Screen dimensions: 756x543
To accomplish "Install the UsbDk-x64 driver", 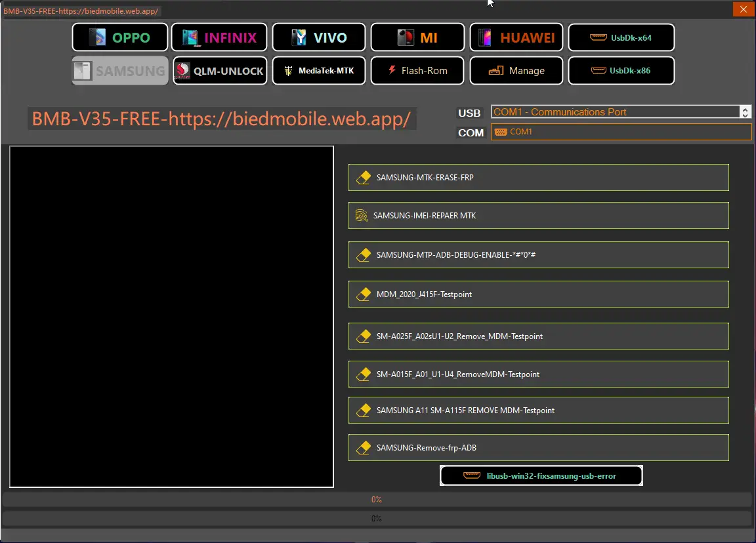I will 621,37.
